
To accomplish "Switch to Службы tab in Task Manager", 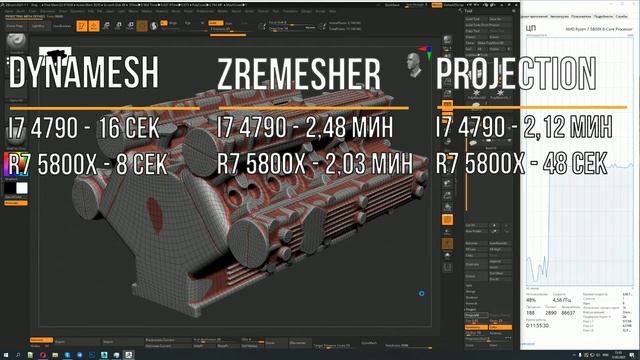I will pyautogui.click(x=621, y=17).
